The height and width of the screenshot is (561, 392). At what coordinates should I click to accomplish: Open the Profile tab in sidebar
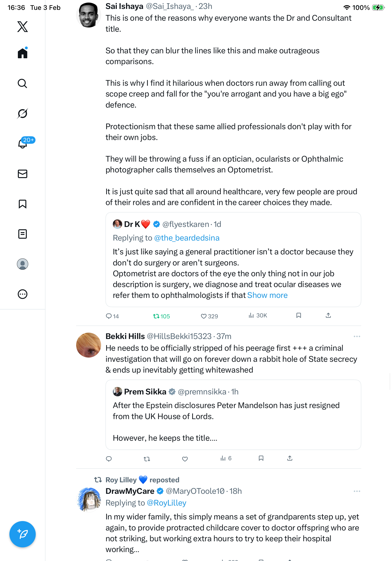point(23,264)
